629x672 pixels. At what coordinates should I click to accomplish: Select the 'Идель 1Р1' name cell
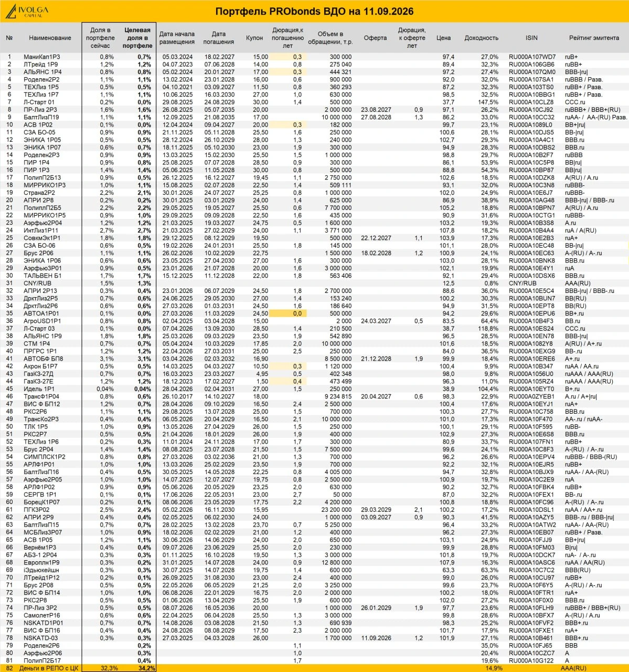point(39,389)
